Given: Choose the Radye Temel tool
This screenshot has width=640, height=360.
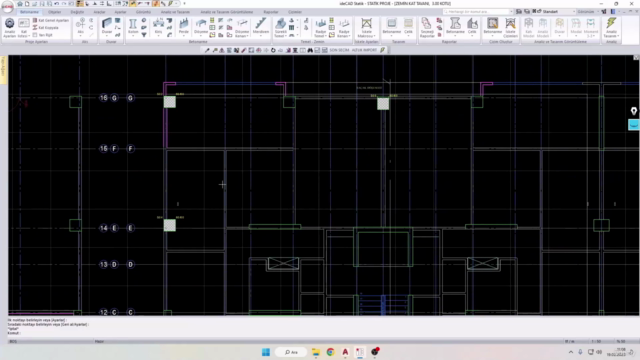Looking at the screenshot, I should [320, 27].
